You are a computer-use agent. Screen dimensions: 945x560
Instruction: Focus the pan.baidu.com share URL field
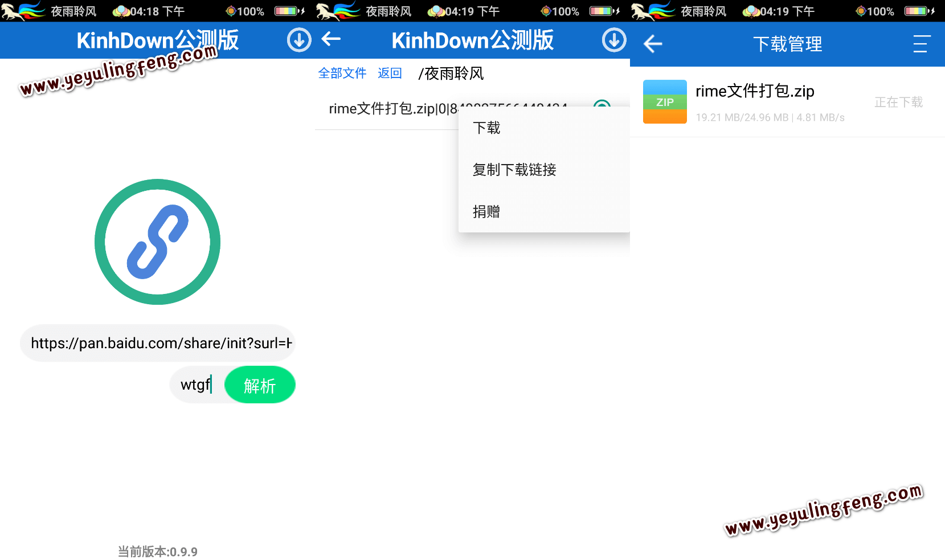tap(158, 343)
